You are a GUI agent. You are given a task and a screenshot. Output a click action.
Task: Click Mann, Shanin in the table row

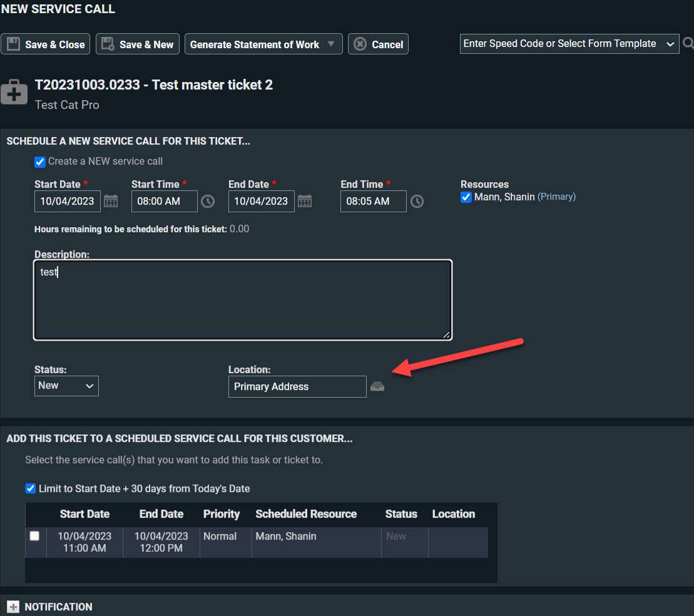click(286, 536)
